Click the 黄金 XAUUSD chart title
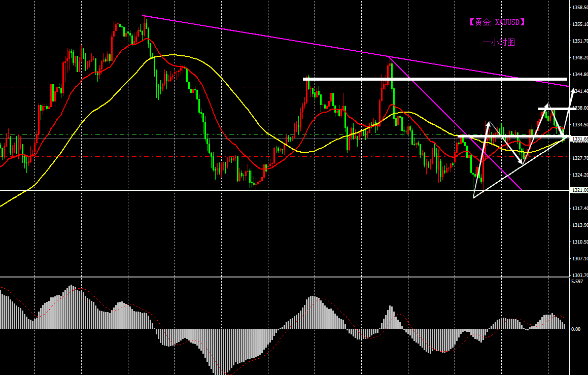Viewport: 588px width, 375px height. tap(497, 22)
